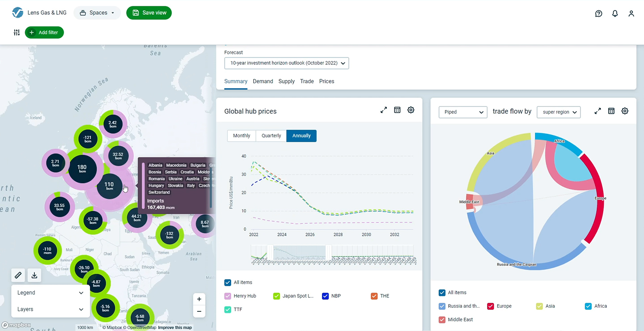Switch to the Summary tab

tap(236, 81)
